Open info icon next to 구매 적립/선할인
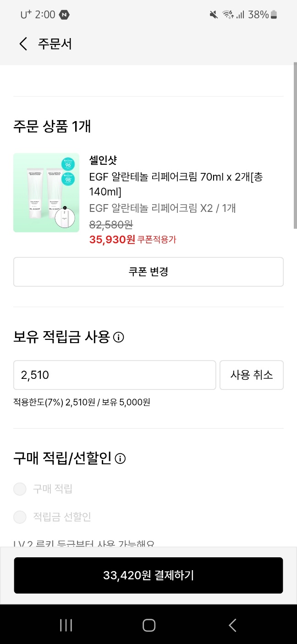 (x=120, y=459)
